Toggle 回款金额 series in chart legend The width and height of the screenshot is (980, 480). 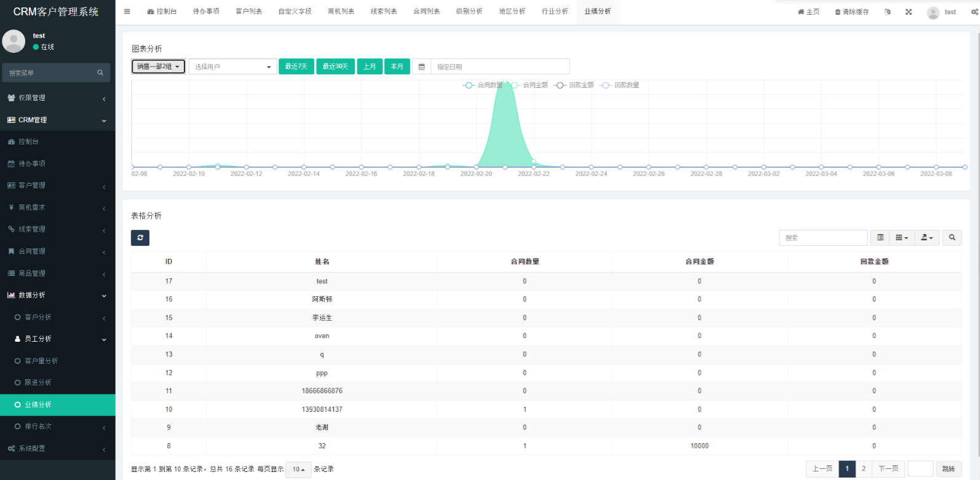pyautogui.click(x=574, y=85)
